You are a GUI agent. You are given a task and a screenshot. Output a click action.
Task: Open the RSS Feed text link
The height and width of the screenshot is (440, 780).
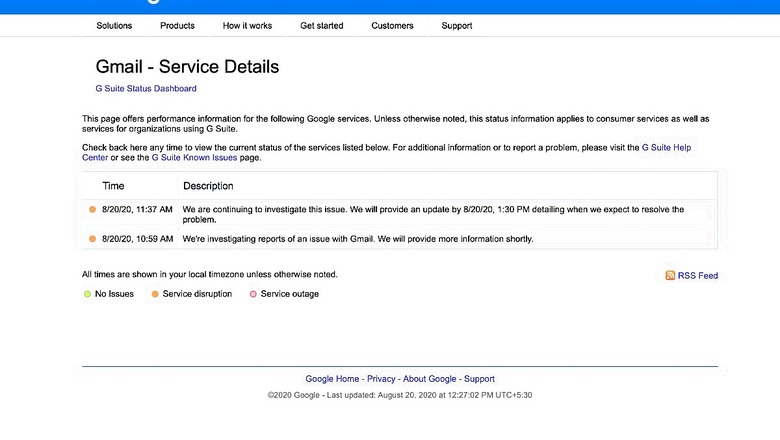[x=697, y=275]
